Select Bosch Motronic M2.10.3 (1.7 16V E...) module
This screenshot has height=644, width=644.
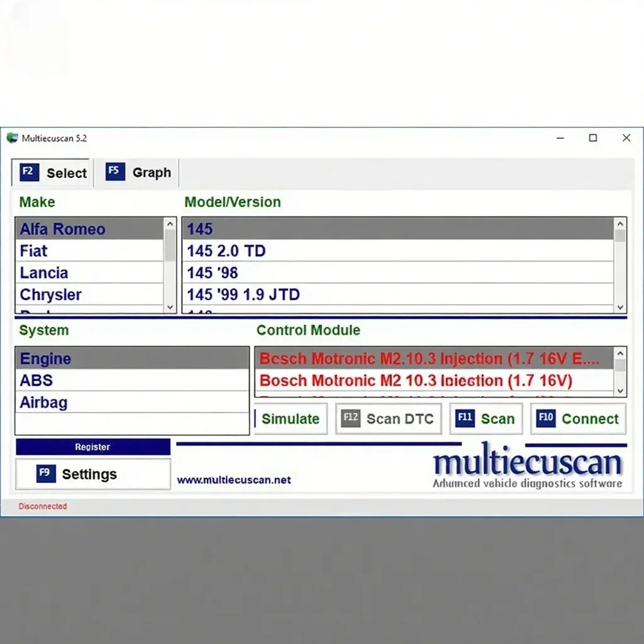pyautogui.click(x=435, y=358)
